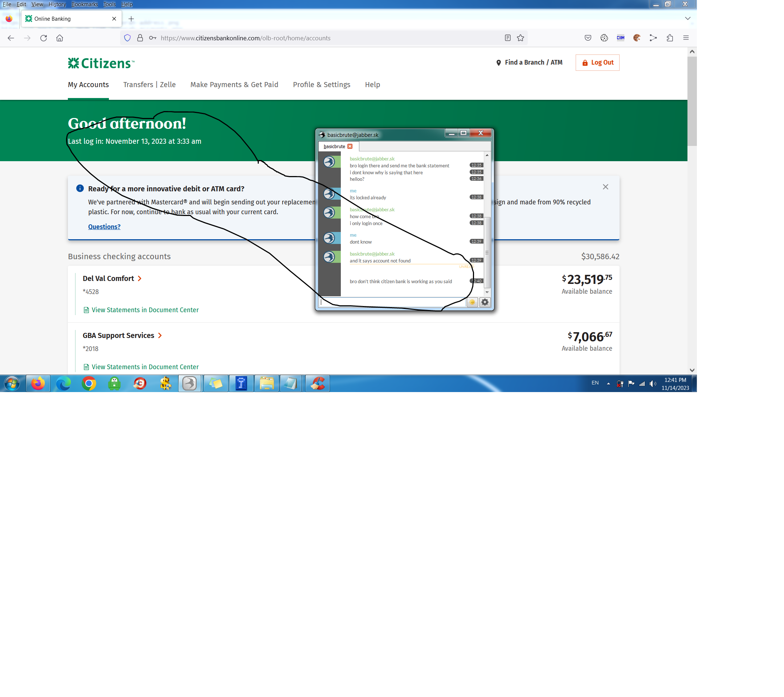Dismiss the debit card info banner
Viewport: 784px width, 697px height.
[x=605, y=187]
